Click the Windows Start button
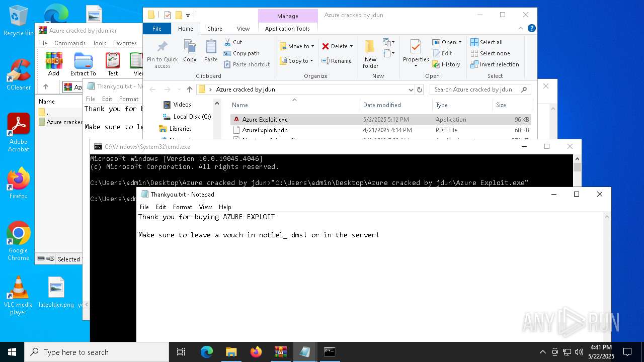The width and height of the screenshot is (644, 362). click(12, 352)
